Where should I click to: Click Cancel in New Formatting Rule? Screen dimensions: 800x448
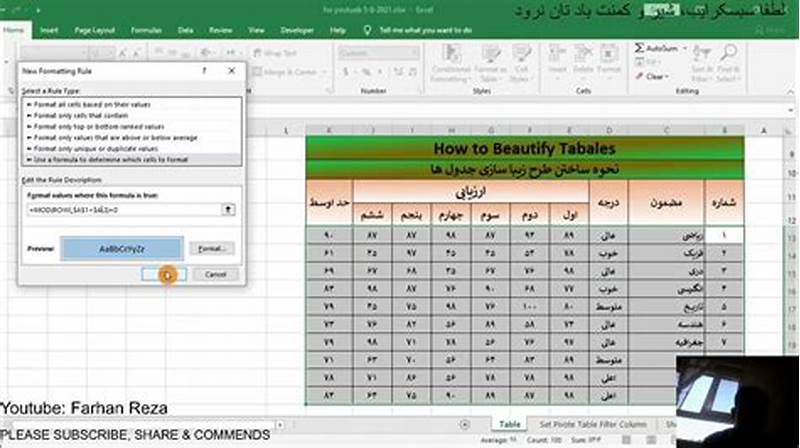tap(215, 275)
